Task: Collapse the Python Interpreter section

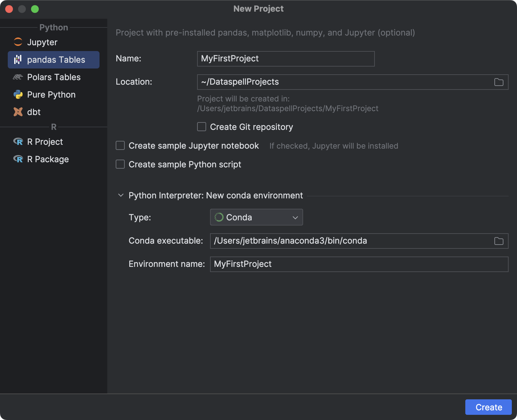Action: (121, 195)
